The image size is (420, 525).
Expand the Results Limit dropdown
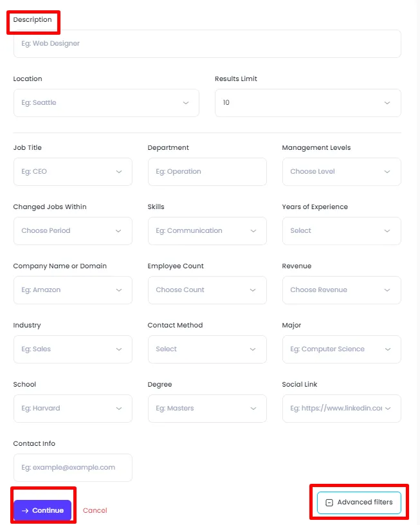point(307,103)
